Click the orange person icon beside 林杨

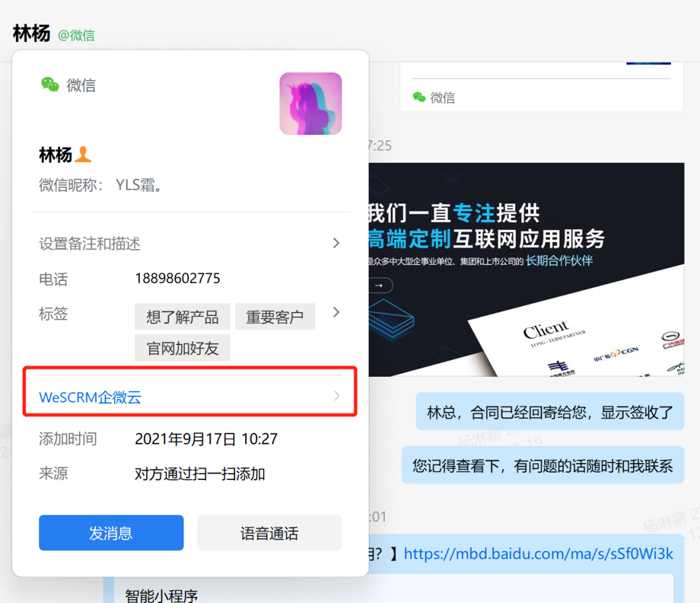click(x=83, y=155)
